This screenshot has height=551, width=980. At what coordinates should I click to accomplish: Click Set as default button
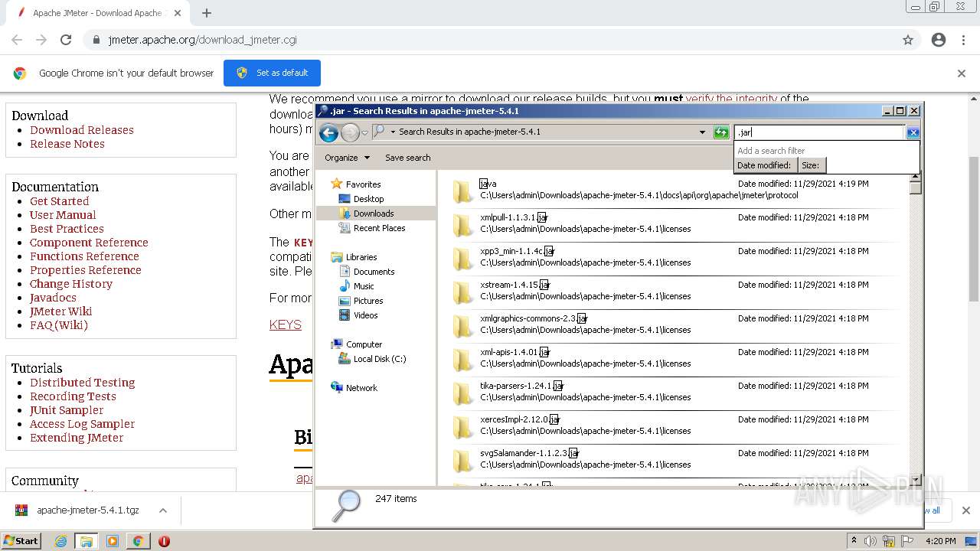tap(272, 73)
